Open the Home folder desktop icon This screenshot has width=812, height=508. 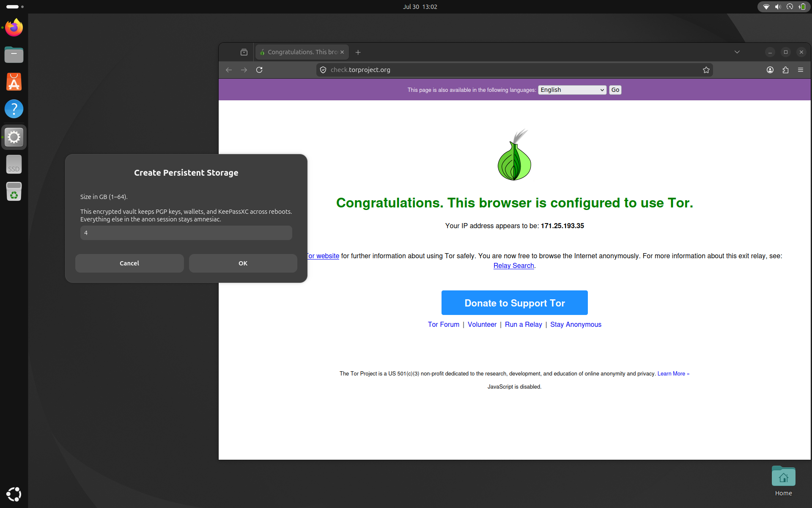(783, 481)
